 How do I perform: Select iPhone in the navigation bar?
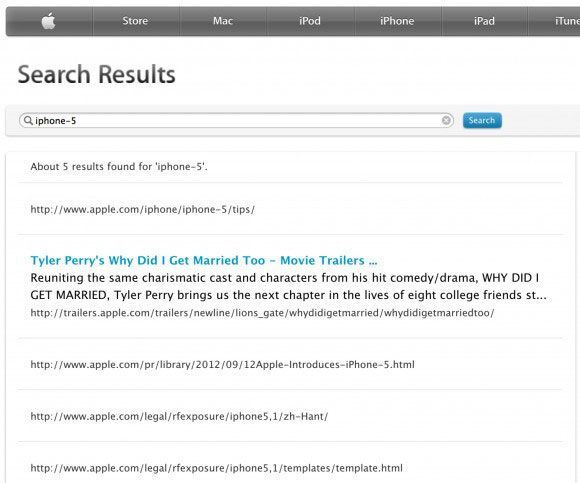(x=397, y=21)
